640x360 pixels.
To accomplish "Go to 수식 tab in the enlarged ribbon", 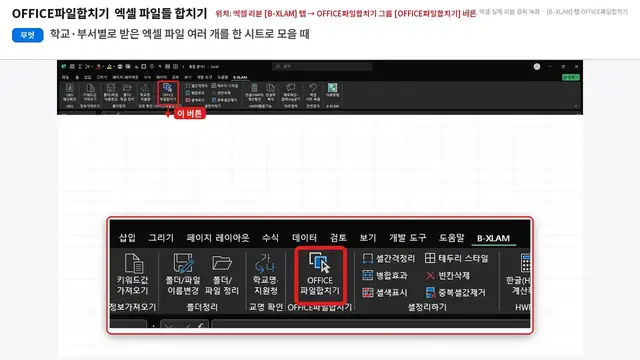I will point(270,238).
